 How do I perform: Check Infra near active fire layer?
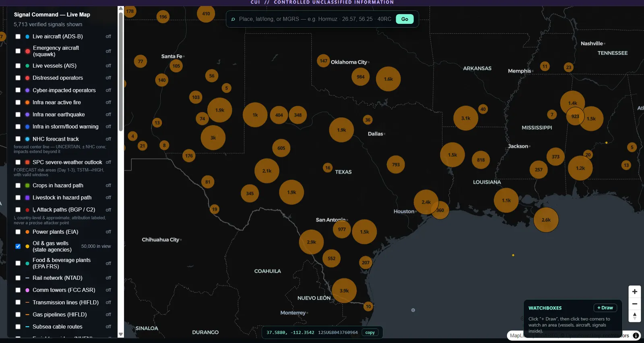click(x=18, y=102)
